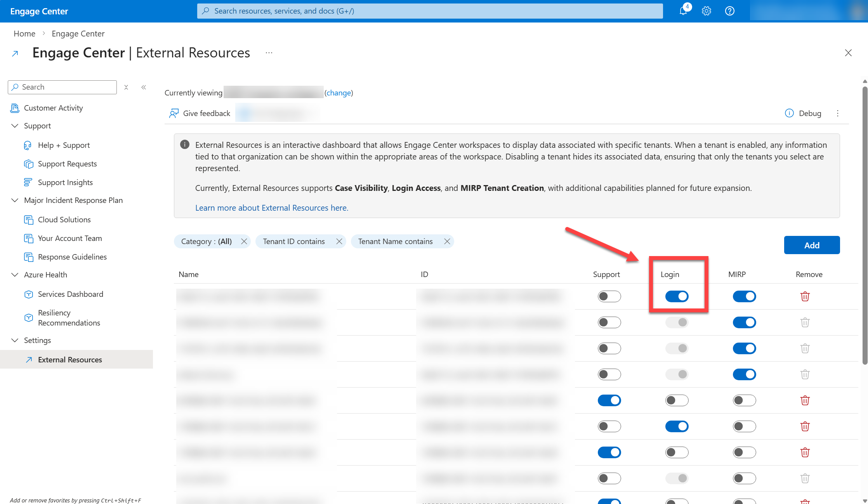Image resolution: width=868 pixels, height=504 pixels.
Task: Open the notifications bell icon
Action: click(683, 11)
